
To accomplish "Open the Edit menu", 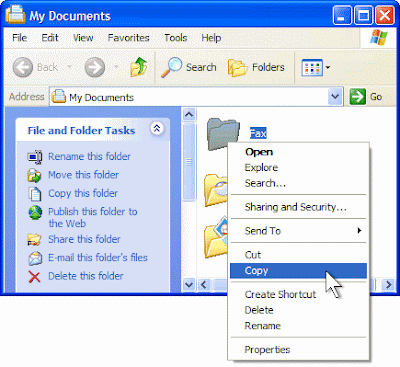I will 50,38.
